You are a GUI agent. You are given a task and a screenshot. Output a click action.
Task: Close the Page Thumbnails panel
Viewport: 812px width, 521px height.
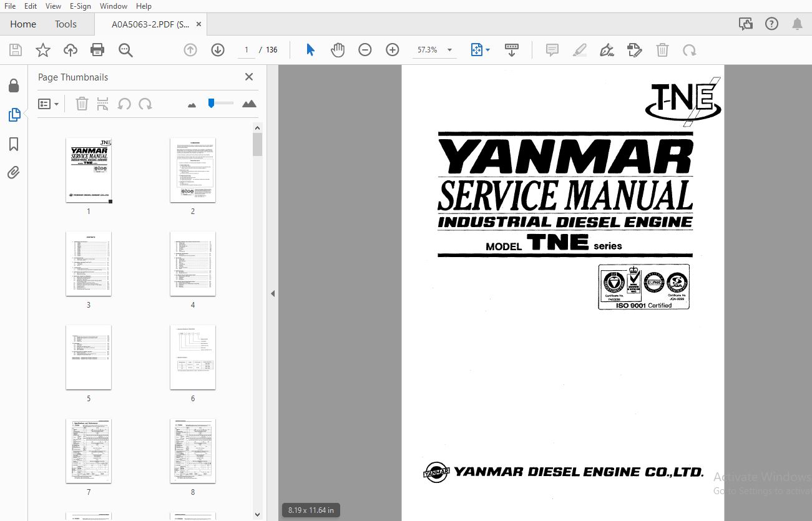(249, 77)
